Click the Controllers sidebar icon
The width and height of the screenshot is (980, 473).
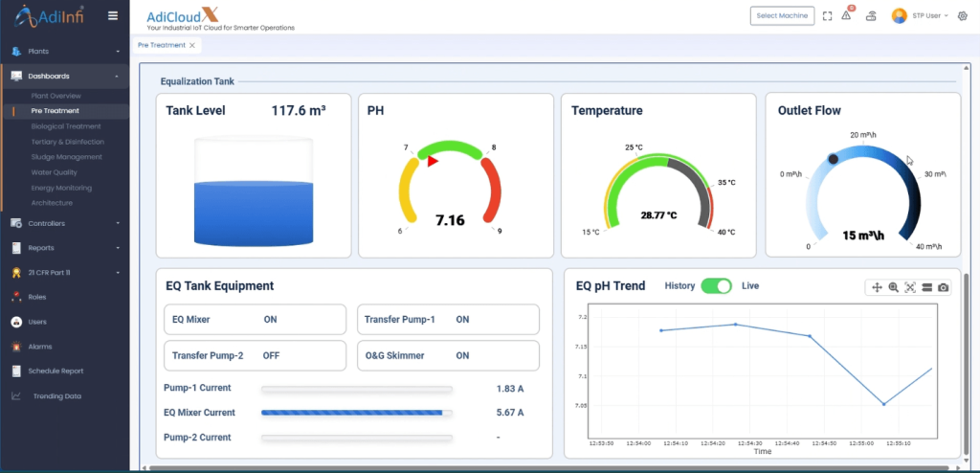tap(16, 223)
